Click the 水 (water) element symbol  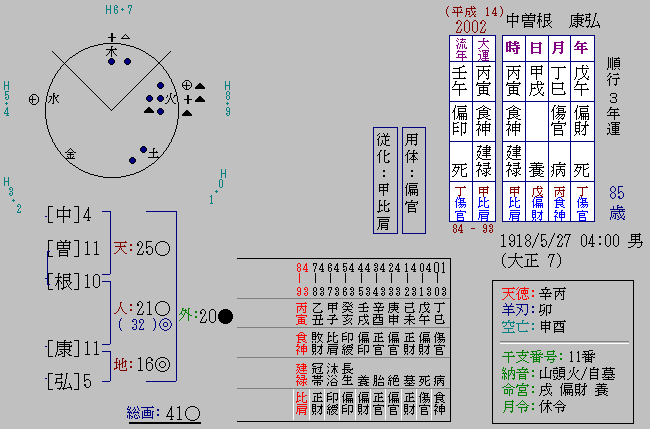[x=53, y=99]
